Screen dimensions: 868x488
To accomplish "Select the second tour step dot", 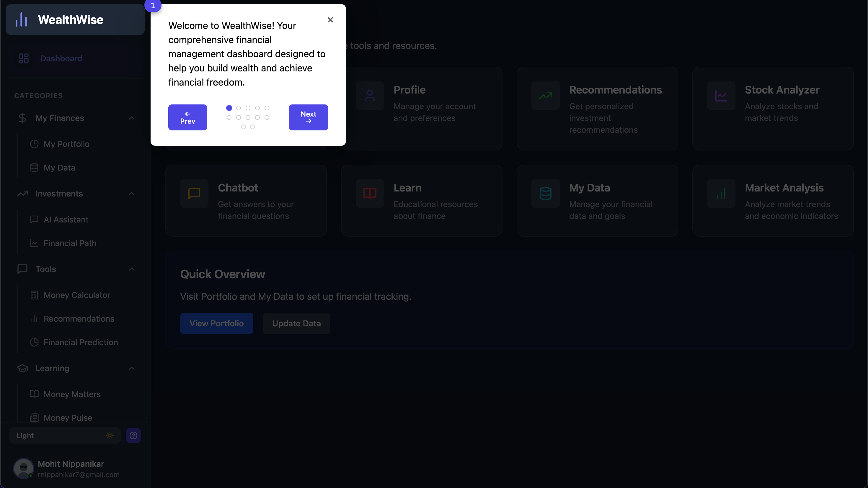I will point(239,108).
